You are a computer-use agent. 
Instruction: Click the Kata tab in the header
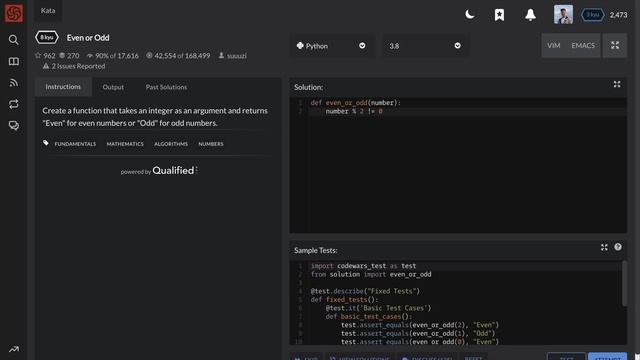(48, 11)
